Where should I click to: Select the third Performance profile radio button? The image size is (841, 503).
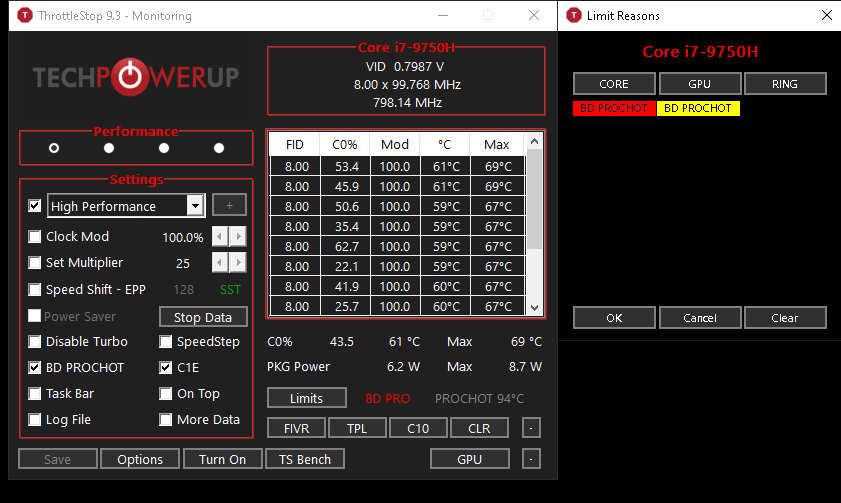coord(164,148)
